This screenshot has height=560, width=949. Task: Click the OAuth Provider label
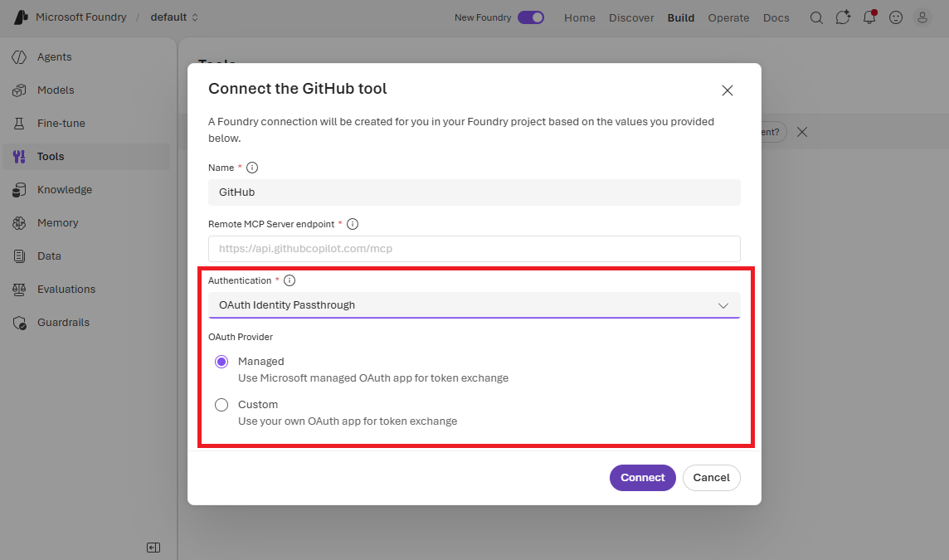[x=241, y=337]
